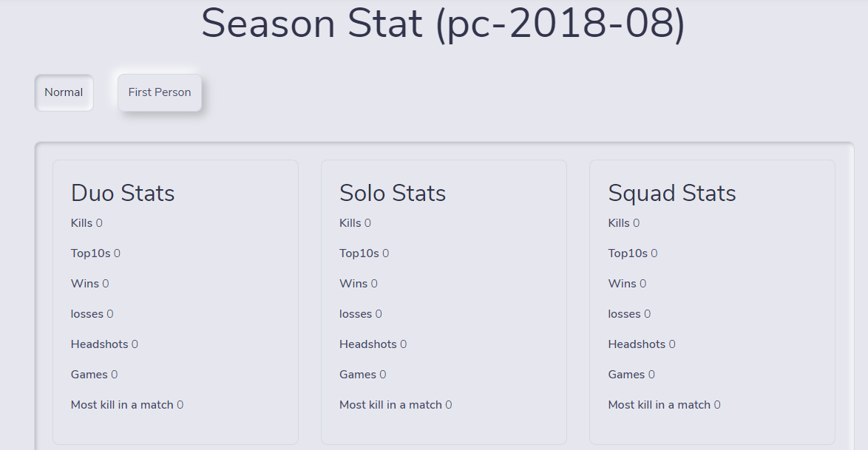The image size is (868, 450).
Task: Click Headshots row in Squad Stats
Action: click(641, 344)
